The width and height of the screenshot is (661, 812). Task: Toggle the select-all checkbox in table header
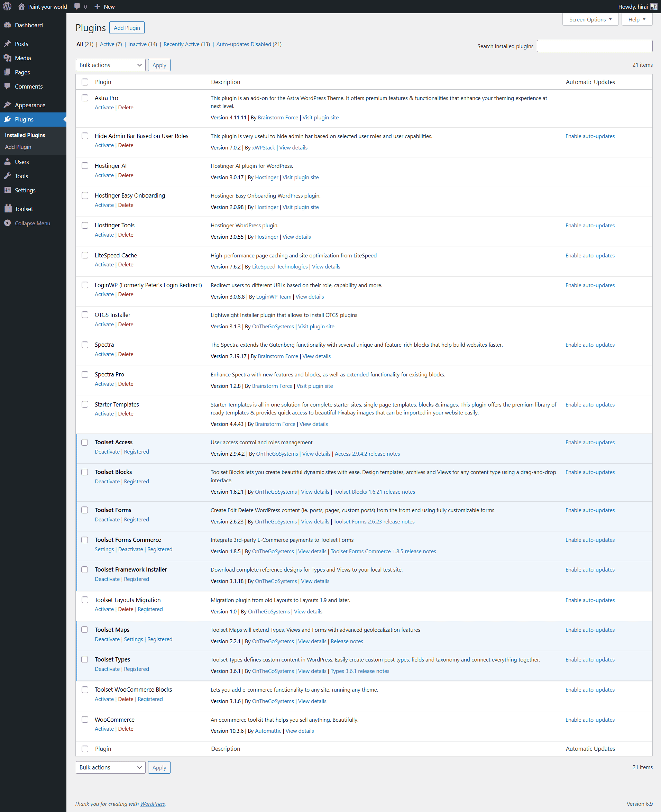point(85,82)
